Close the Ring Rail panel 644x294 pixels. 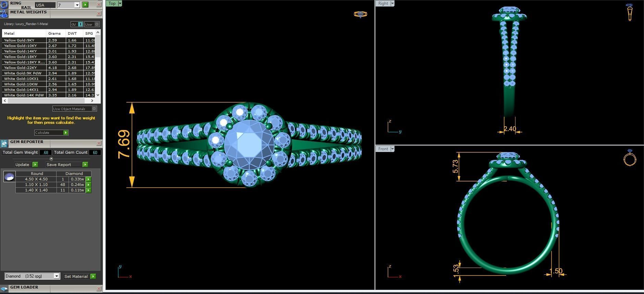[99, 5]
